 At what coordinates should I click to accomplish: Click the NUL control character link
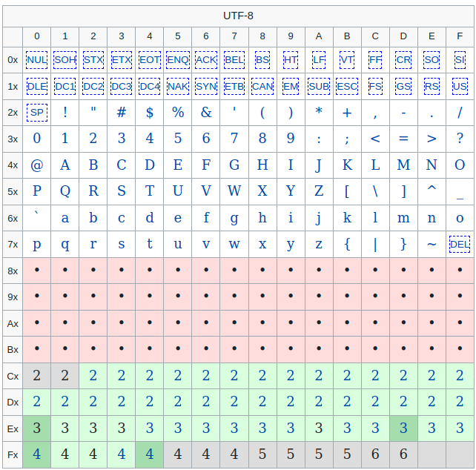(37, 60)
